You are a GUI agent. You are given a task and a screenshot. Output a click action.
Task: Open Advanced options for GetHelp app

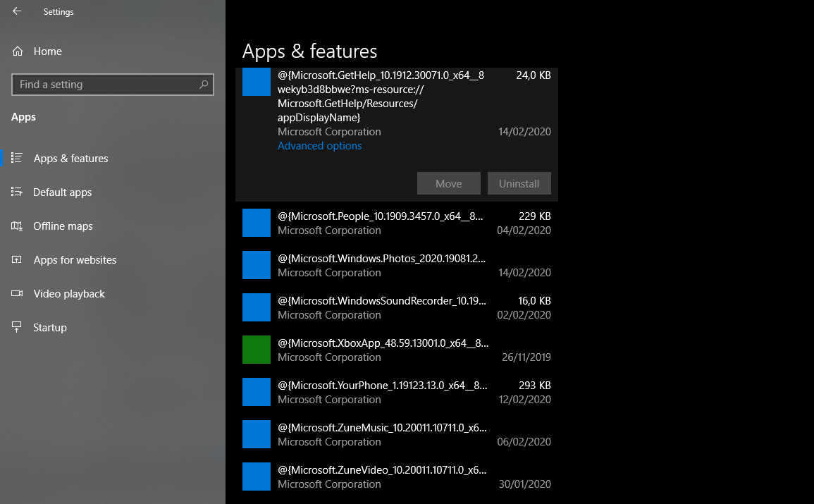(x=319, y=146)
